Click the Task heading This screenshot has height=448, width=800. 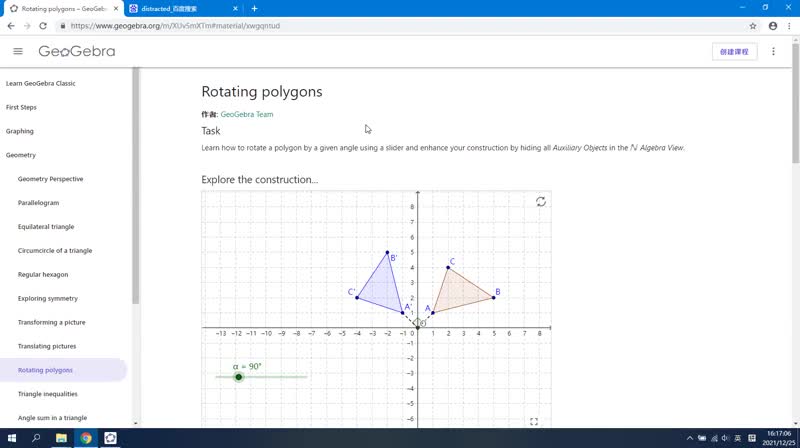[211, 131]
